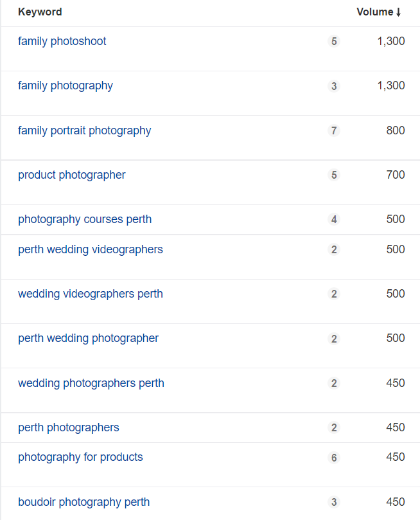Screen dimensions: 420x520
Task: Click 'wedding photographers perth' link
Action: tap(91, 383)
